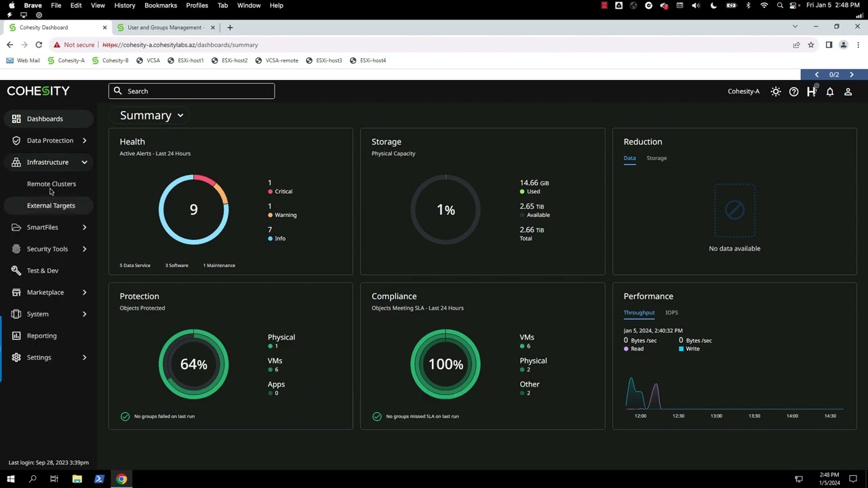The image size is (868, 488).
Task: Close the User and Groups Management tab
Action: click(x=212, y=28)
